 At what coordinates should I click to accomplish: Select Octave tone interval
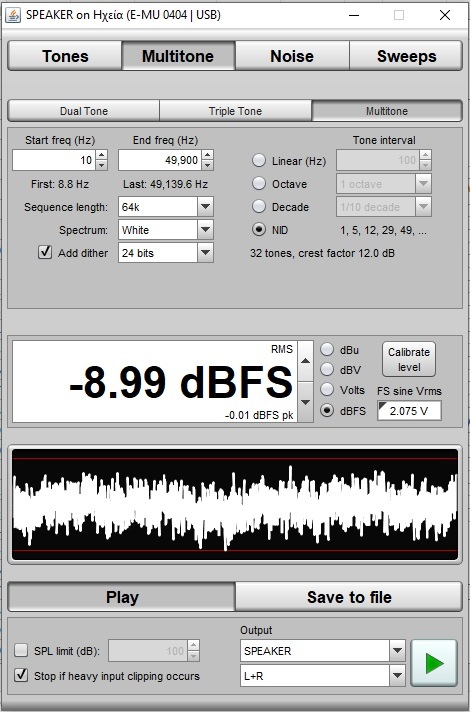coord(259,183)
